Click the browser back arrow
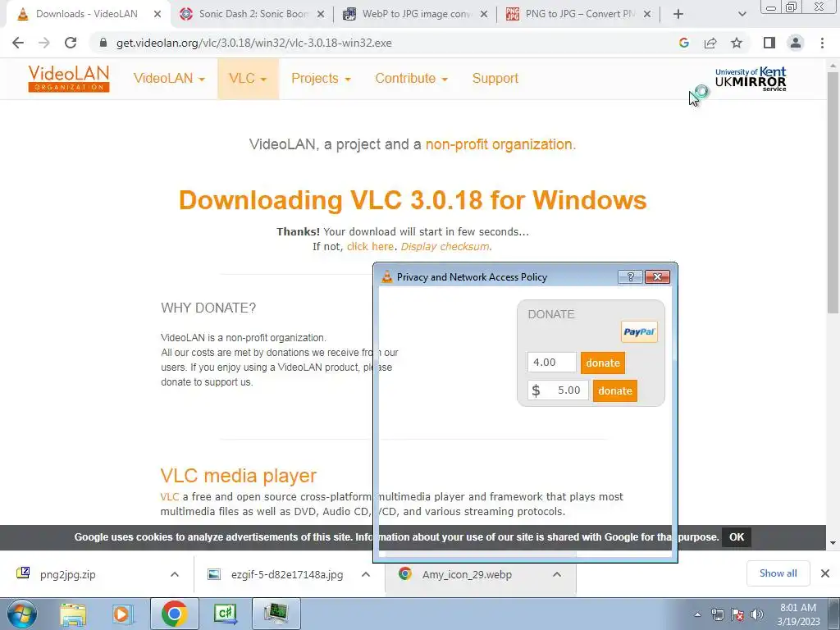This screenshot has height=630, width=840. pos(18,43)
